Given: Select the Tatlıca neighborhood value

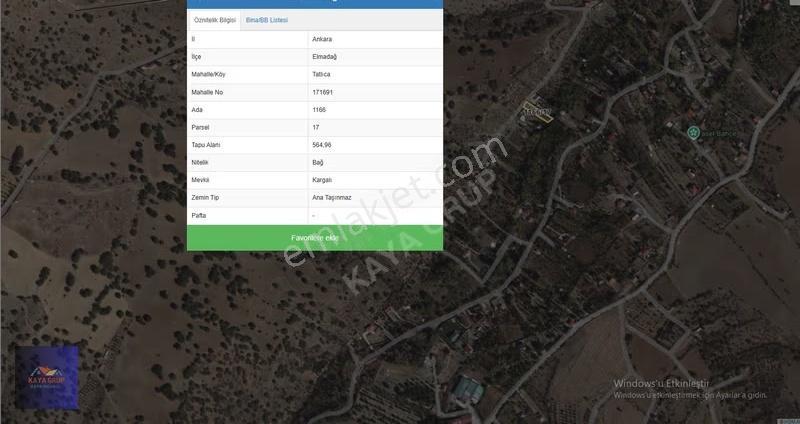Looking at the screenshot, I should pyautogui.click(x=321, y=74).
